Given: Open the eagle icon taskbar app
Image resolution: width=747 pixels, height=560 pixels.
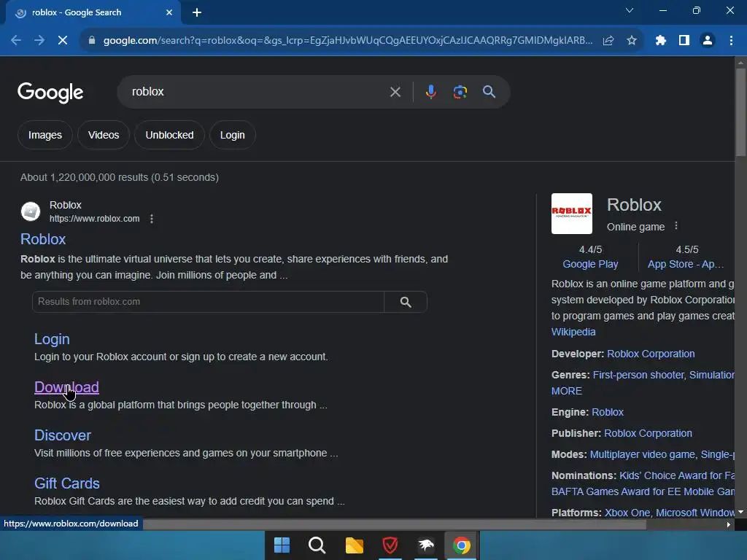Looking at the screenshot, I should coord(426,545).
